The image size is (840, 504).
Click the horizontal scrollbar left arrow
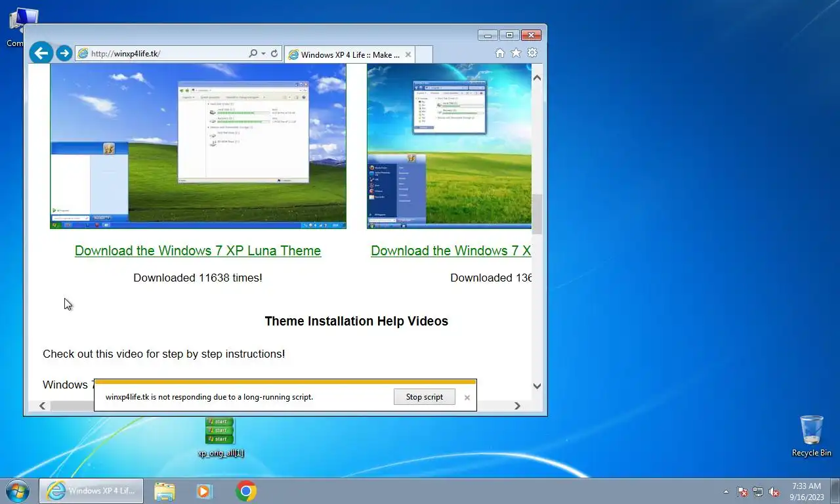pyautogui.click(x=43, y=406)
